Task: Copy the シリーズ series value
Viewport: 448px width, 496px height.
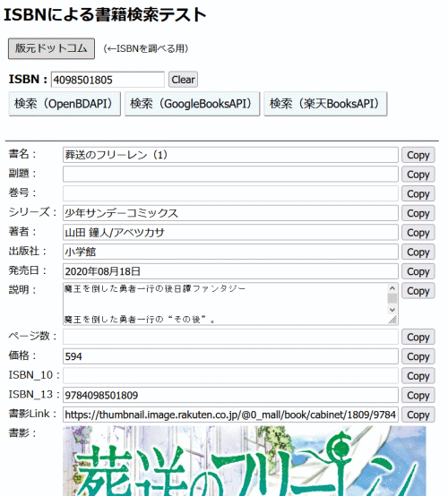Action: (x=418, y=213)
